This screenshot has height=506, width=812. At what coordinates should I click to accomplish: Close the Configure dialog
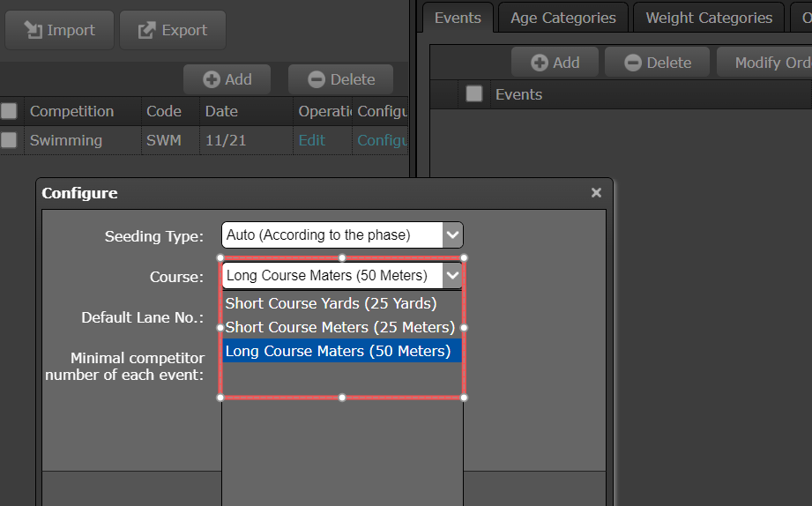[x=596, y=193]
